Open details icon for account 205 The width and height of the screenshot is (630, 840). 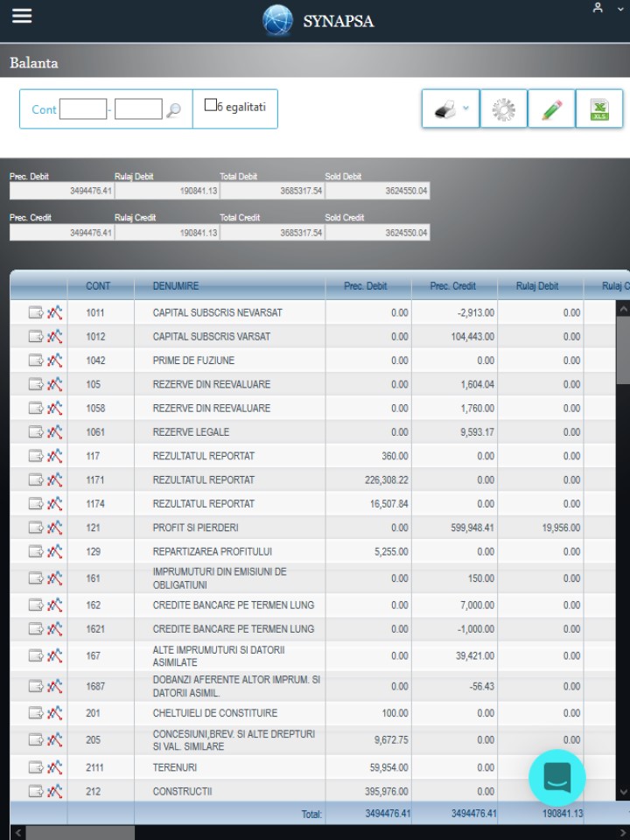[x=36, y=740]
